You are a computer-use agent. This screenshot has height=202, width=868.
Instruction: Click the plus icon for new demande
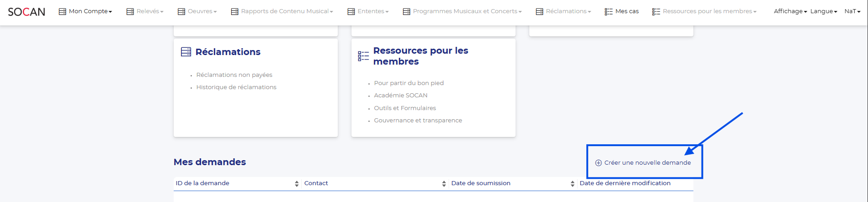(x=599, y=163)
